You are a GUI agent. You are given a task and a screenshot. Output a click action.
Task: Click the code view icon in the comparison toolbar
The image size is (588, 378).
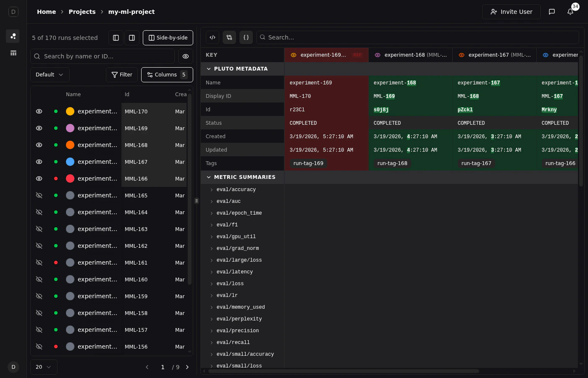[213, 37]
